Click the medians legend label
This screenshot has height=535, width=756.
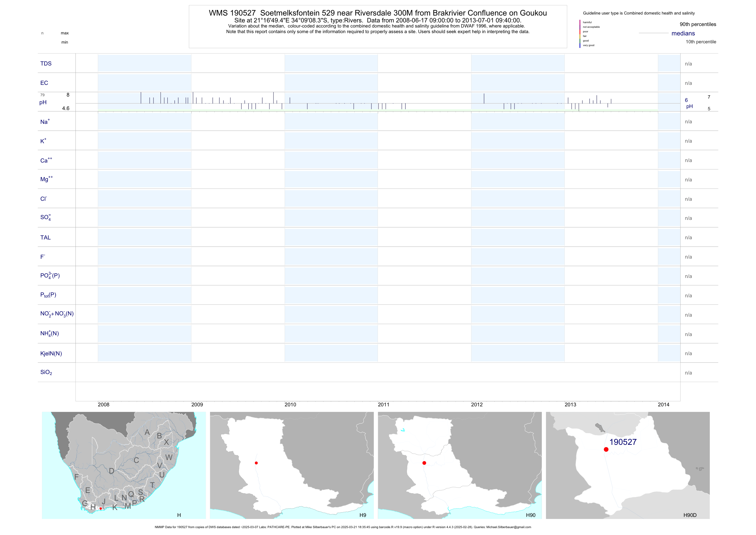pyautogui.click(x=683, y=33)
